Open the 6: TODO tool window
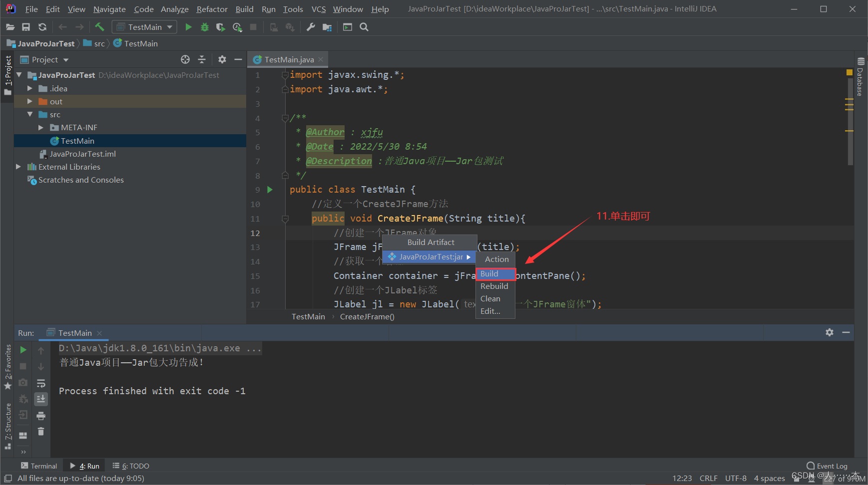Viewport: 868px width, 485px height. [x=131, y=466]
